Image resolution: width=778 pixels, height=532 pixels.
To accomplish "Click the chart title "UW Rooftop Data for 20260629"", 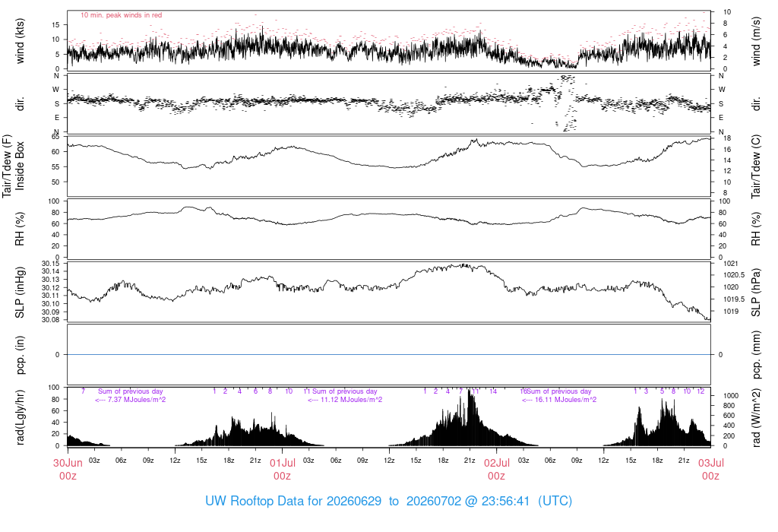I will 293,501.
